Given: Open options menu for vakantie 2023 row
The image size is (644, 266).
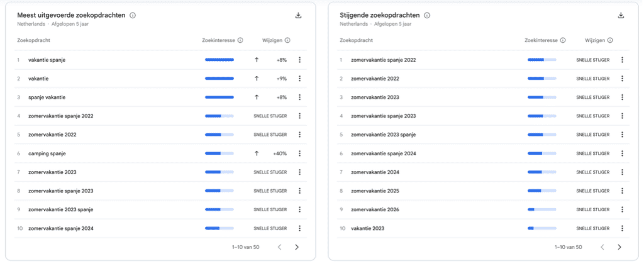Looking at the screenshot, I should coord(622,228).
